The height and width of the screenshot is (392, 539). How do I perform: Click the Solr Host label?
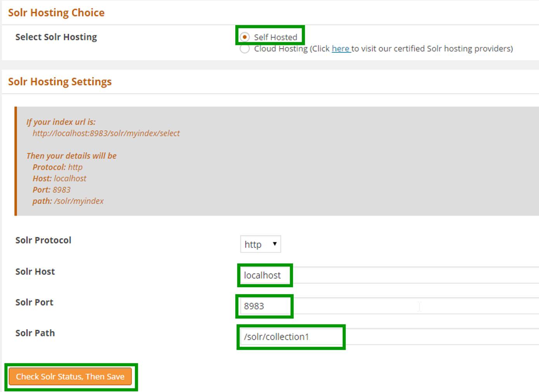tap(35, 271)
